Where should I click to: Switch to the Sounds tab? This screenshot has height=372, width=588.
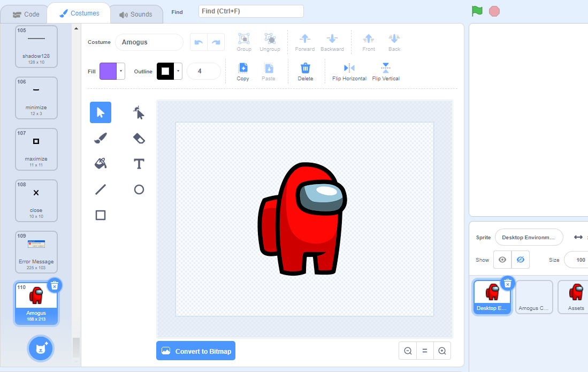(x=136, y=14)
